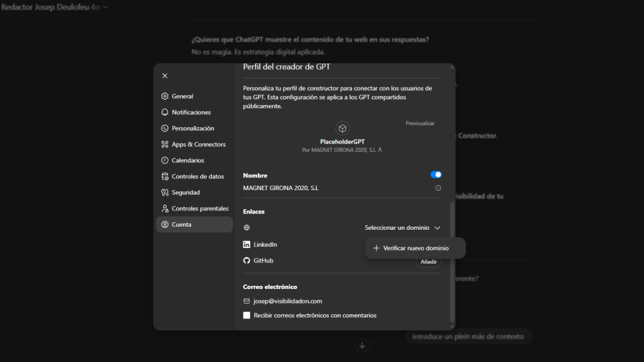Click the info icon beside company name
Image resolution: width=644 pixels, height=362 pixels.
point(438,188)
